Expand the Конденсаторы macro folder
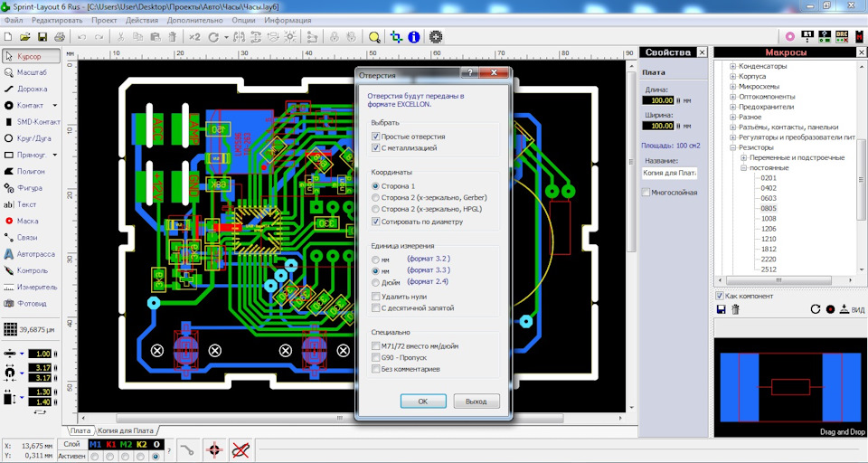 [733, 66]
